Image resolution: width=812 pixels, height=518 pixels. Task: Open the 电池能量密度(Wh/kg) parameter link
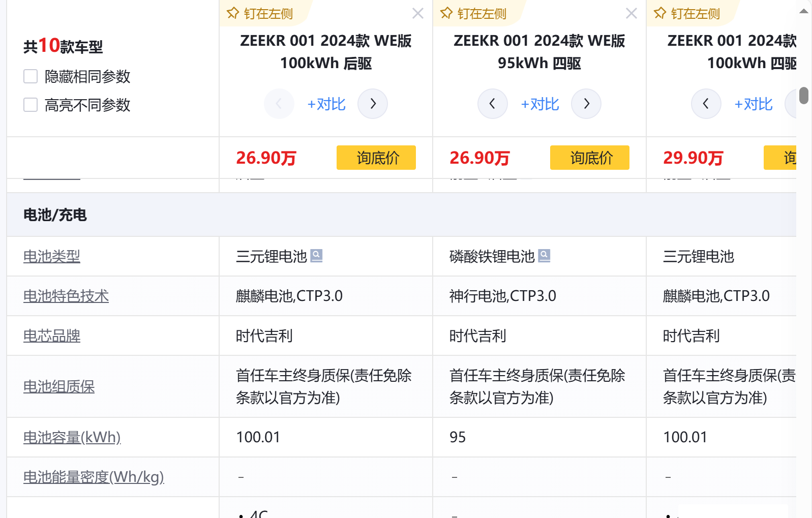[94, 477]
